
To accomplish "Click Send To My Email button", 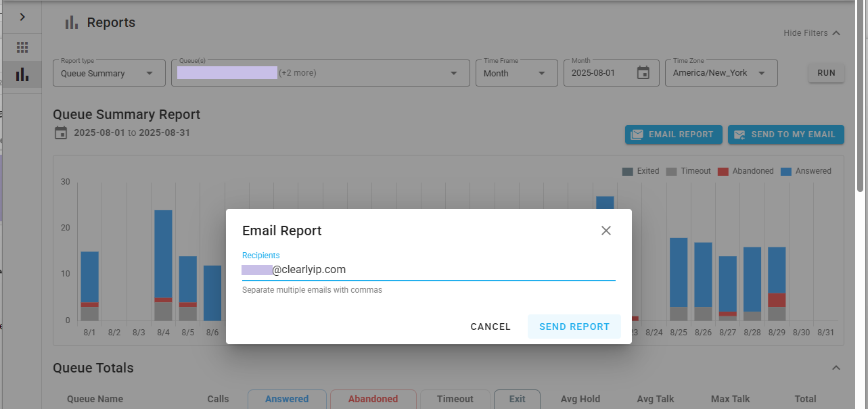I will pyautogui.click(x=785, y=135).
